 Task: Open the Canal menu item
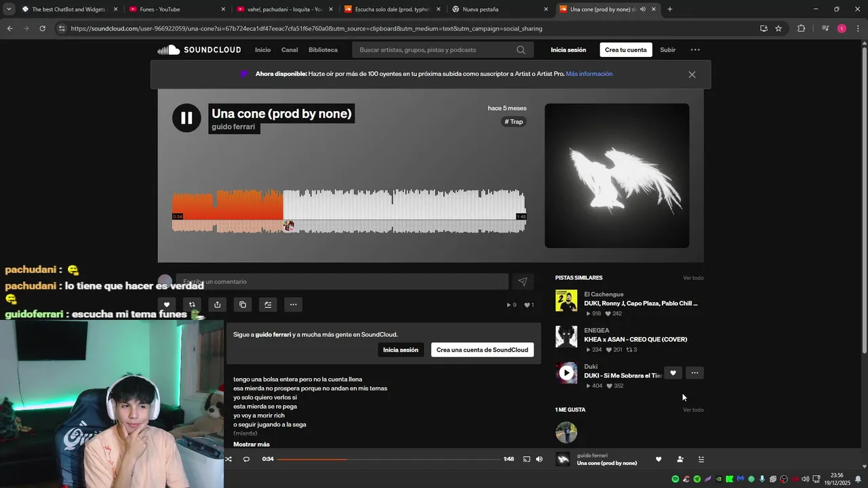pyautogui.click(x=290, y=49)
